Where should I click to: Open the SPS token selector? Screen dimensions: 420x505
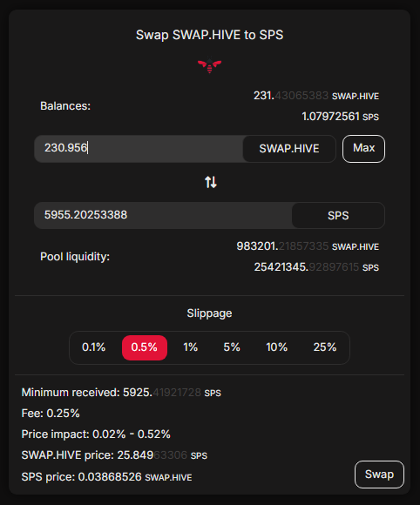[x=338, y=215]
